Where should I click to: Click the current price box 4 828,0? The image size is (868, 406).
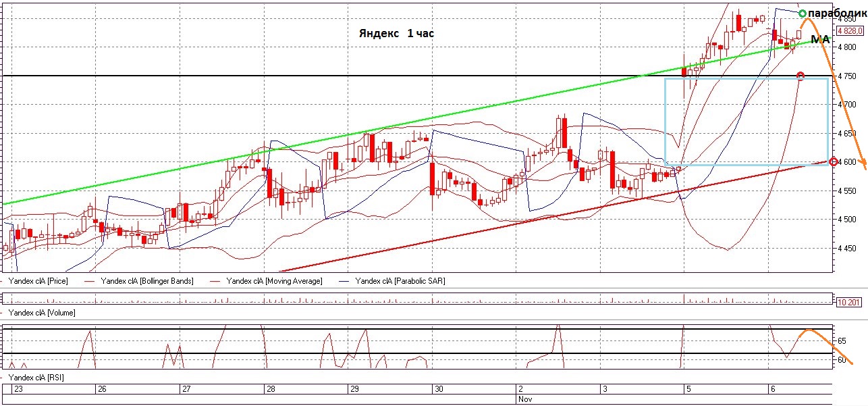pos(850,30)
